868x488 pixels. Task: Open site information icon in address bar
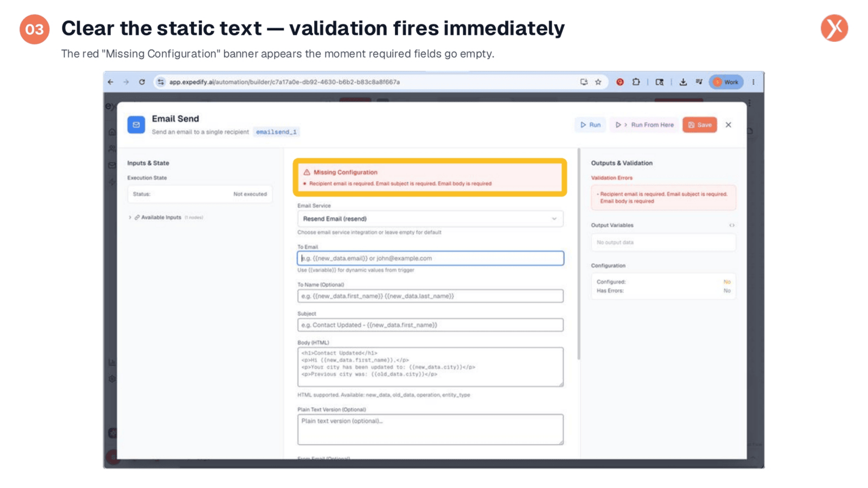point(161,82)
